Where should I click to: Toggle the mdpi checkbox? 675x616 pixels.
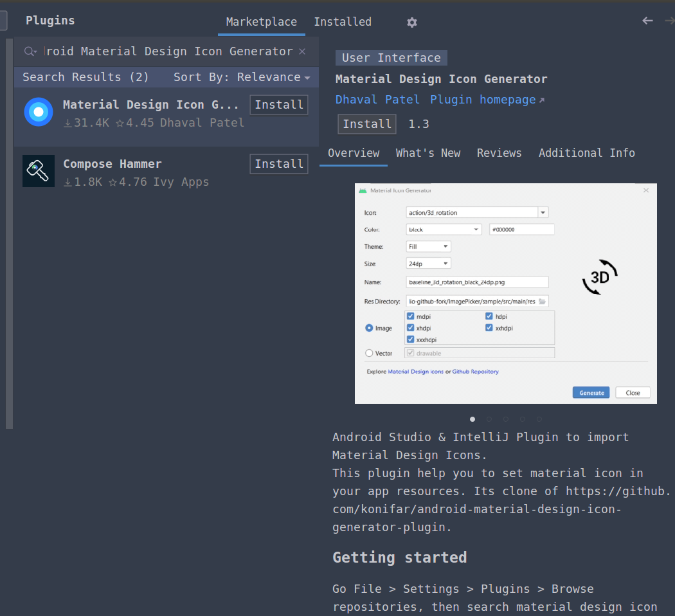point(411,316)
